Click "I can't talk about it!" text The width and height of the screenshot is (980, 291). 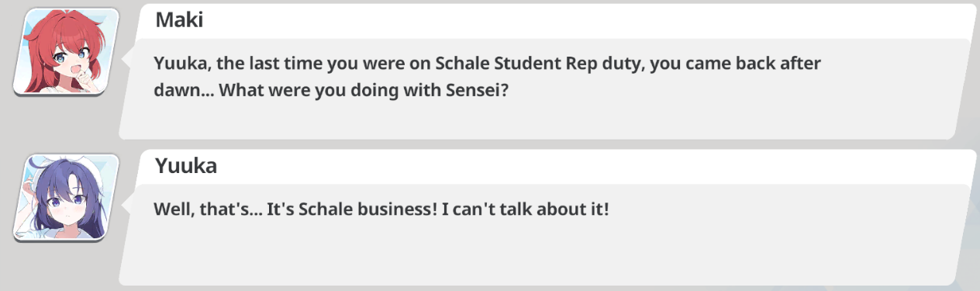click(527, 210)
